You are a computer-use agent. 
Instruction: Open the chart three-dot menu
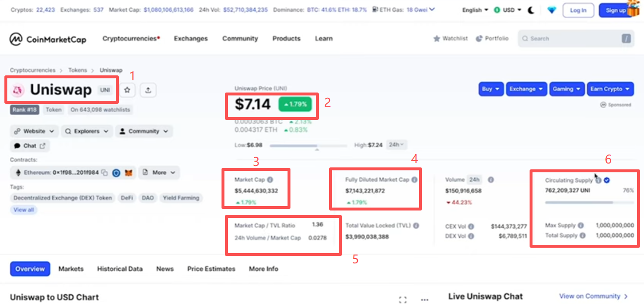(x=424, y=300)
